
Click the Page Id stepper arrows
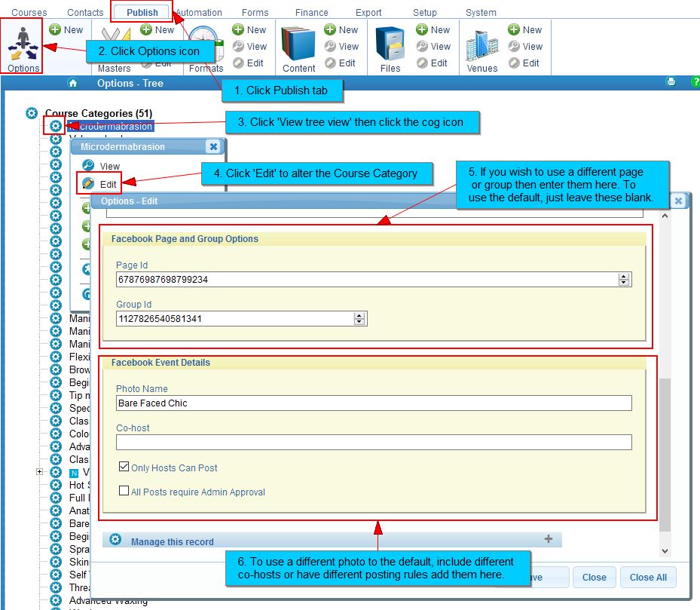pyautogui.click(x=623, y=280)
